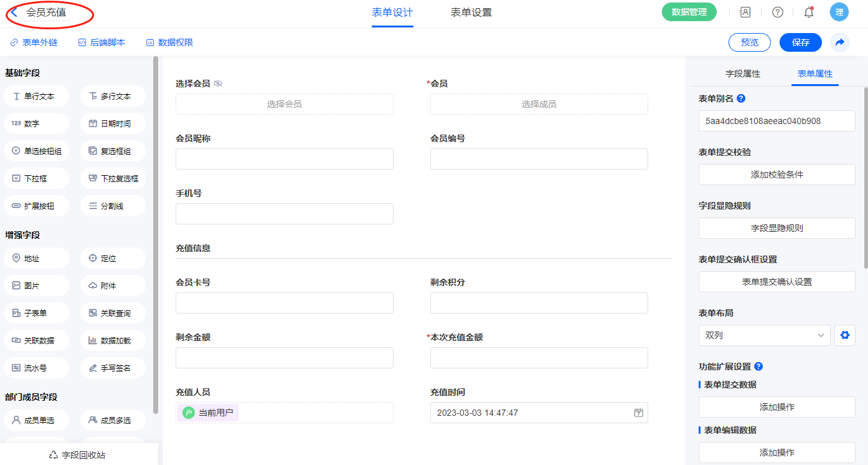
Task: Click the user avatar in top right
Action: coord(839,12)
